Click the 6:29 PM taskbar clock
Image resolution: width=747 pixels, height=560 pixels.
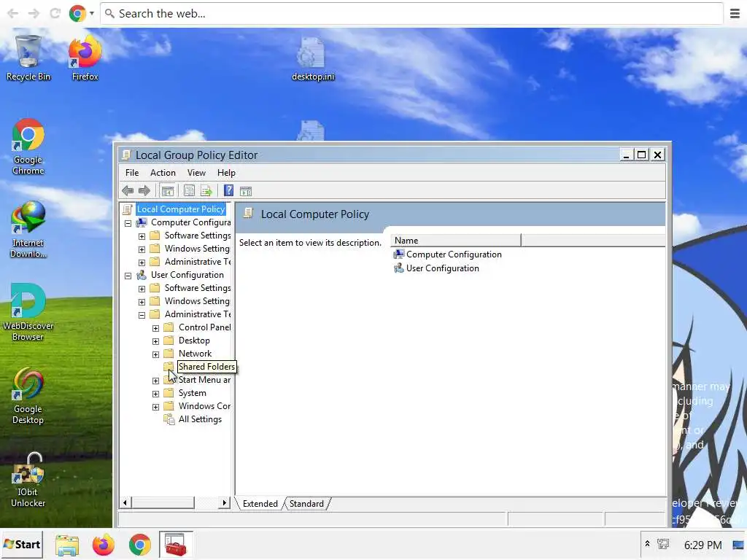coord(703,545)
